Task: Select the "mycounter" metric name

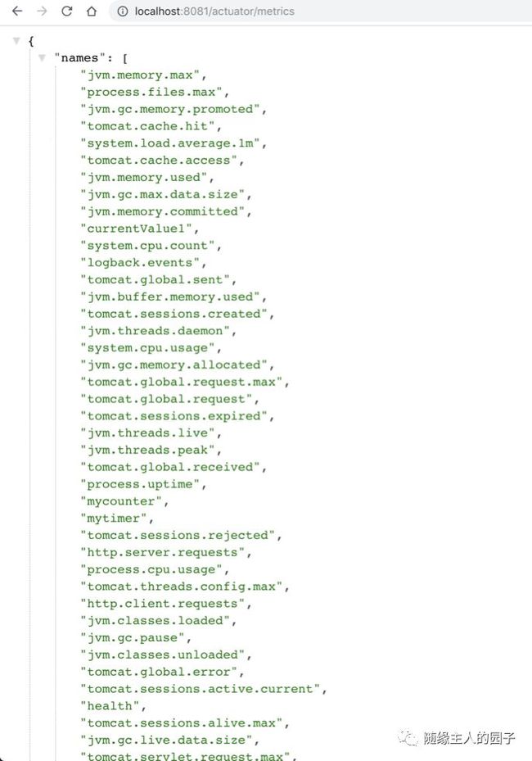Action: [121, 501]
